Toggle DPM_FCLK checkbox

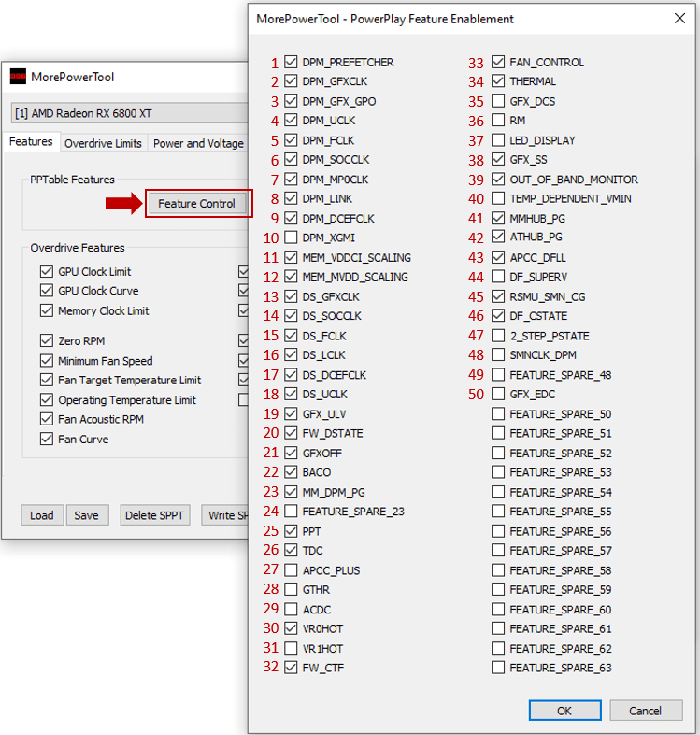(x=291, y=140)
